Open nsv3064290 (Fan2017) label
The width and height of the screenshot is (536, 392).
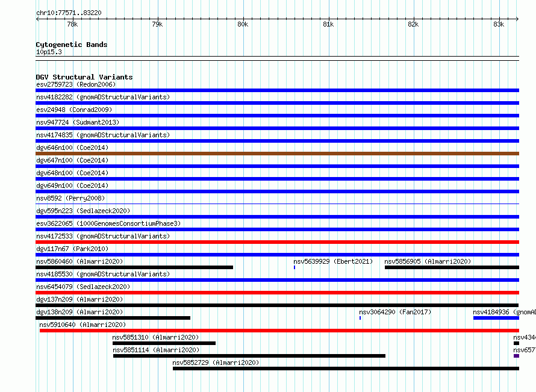point(395,312)
